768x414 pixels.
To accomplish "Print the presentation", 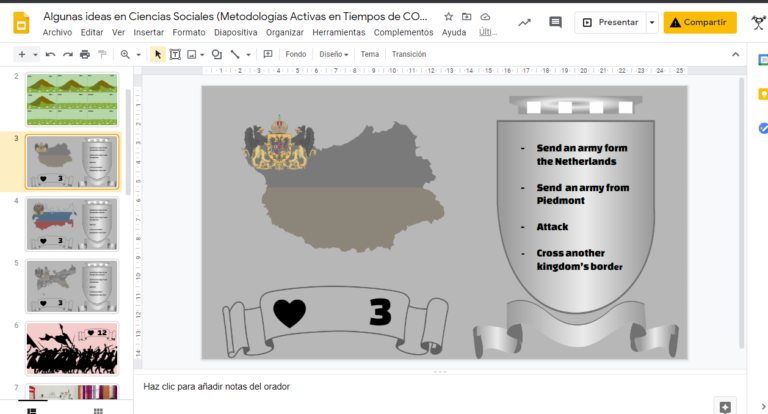I will [x=85, y=54].
